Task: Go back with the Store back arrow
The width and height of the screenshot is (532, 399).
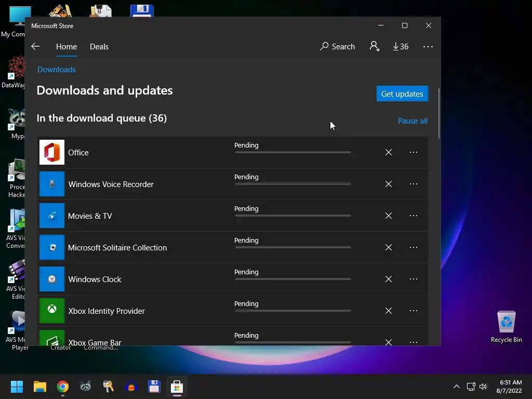Action: [x=35, y=46]
